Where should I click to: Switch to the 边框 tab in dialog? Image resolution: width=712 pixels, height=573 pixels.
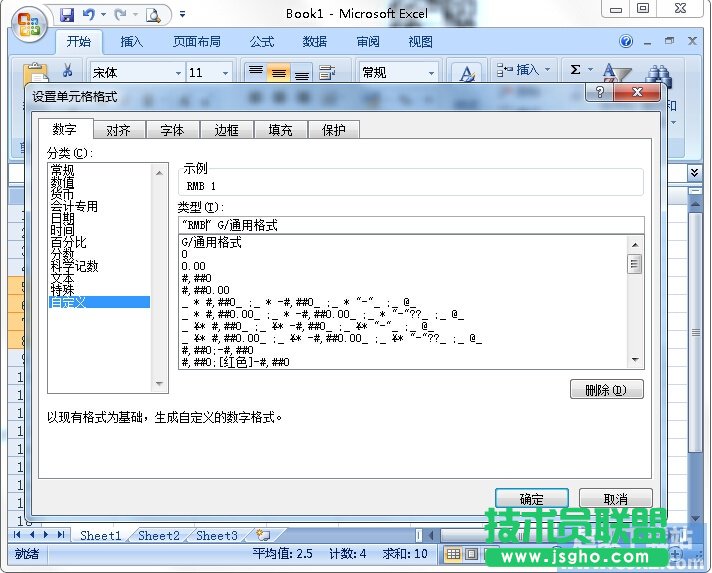click(x=226, y=130)
